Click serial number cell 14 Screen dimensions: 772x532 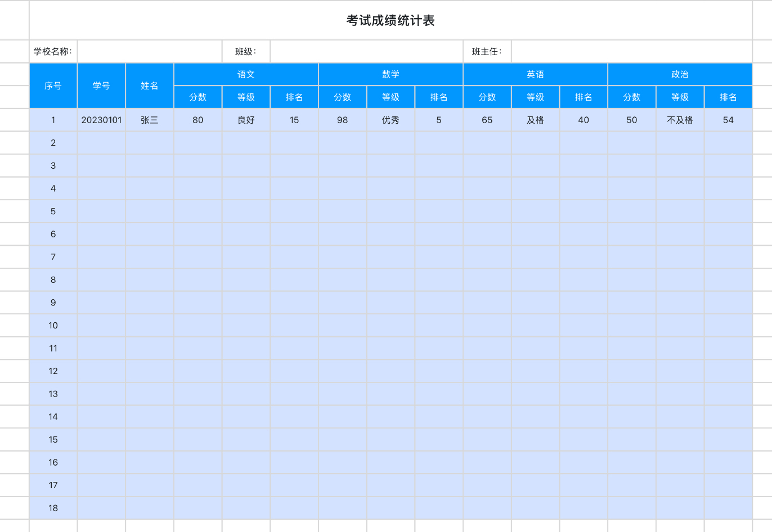click(x=53, y=417)
